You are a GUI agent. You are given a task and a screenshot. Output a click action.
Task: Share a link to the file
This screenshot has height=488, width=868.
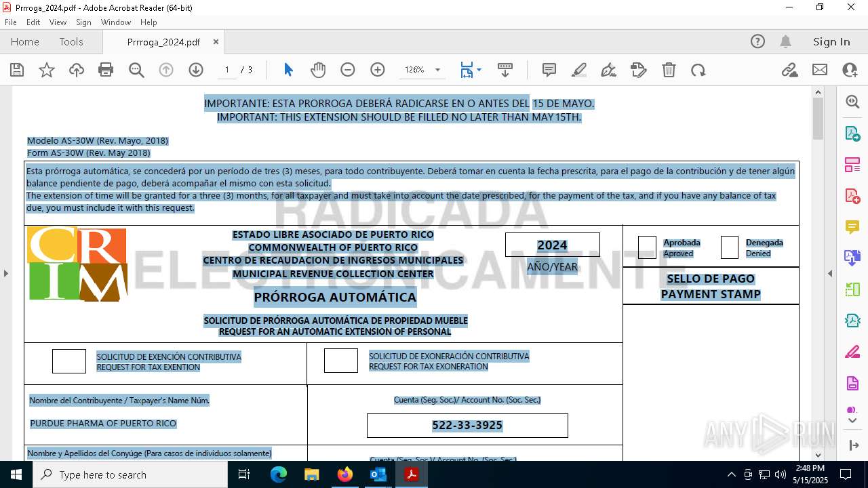coord(790,70)
